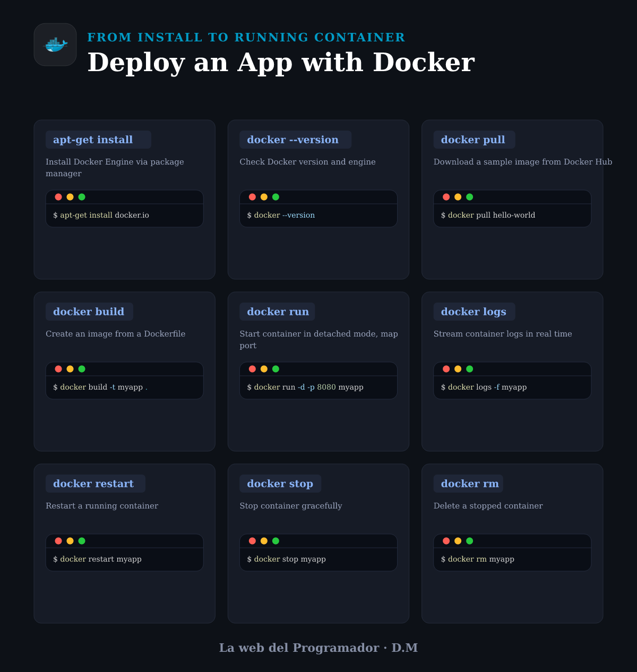Click 'Stop container gracefully' description

[x=291, y=506]
